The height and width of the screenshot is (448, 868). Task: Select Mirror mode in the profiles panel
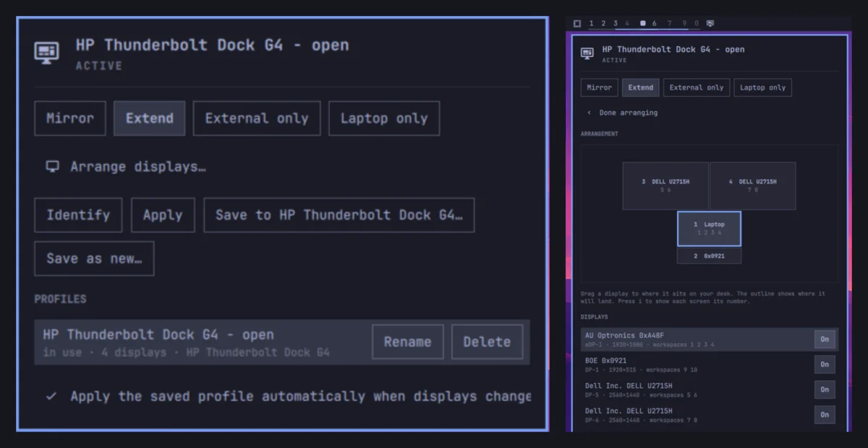click(x=70, y=119)
